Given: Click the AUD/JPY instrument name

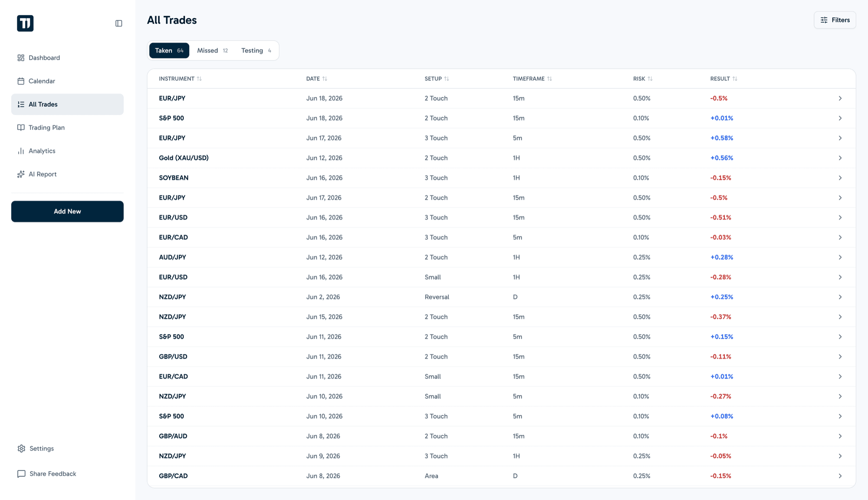Looking at the screenshot, I should click(172, 257).
